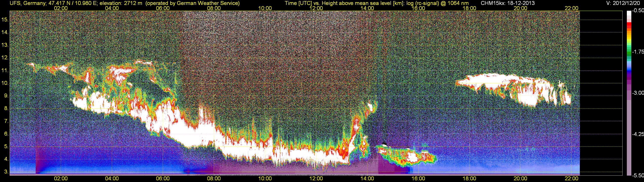Click the '8.' height axis label

(6, 109)
